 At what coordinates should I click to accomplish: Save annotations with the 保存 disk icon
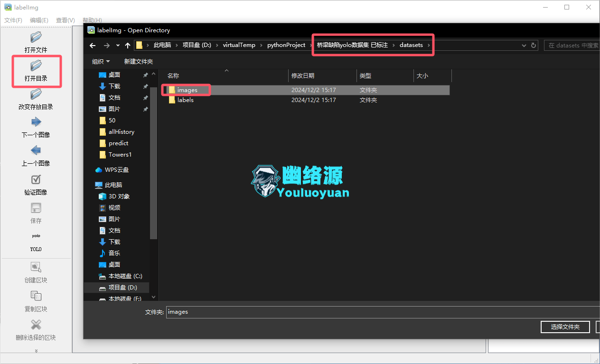point(36,208)
